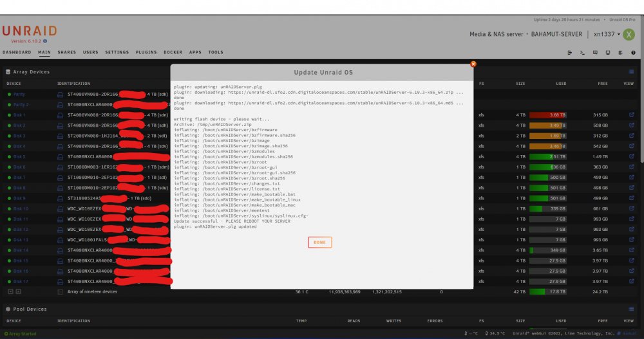Toggle the Array Devices panel view icon
This screenshot has height=339, width=644.
point(631,72)
